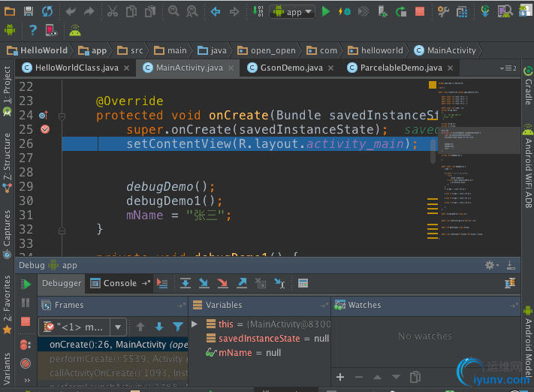This screenshot has height=392, width=534.
Task: Click the Make Project build icon
Action: pyautogui.click(x=258, y=11)
